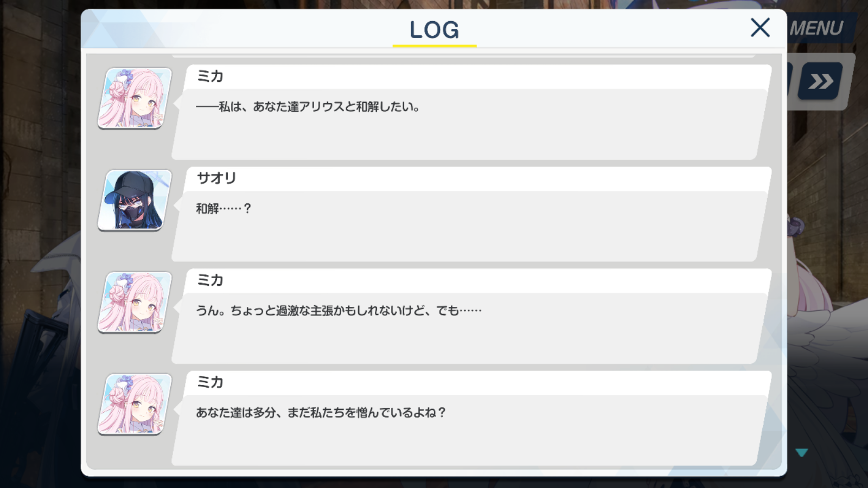Click Mika's portrait in the third log entry
868x488 pixels.
pos(135,302)
